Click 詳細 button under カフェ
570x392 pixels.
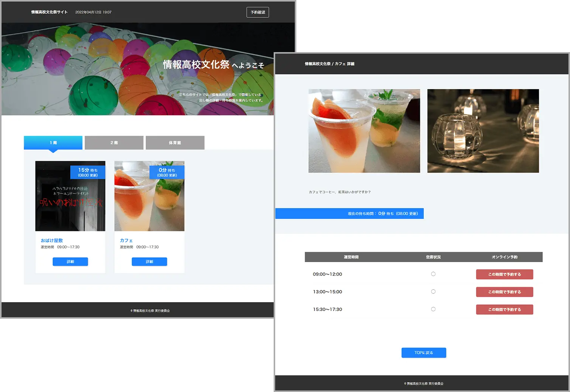click(149, 262)
